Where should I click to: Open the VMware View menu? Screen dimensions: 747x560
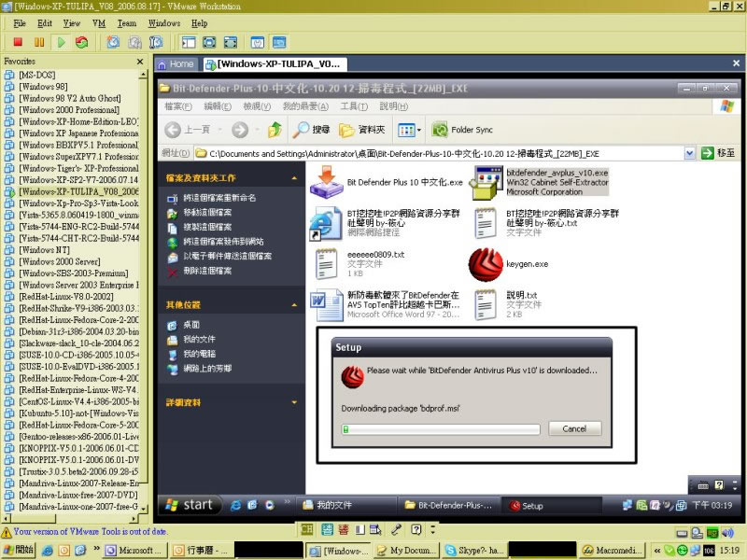pyautogui.click(x=72, y=23)
